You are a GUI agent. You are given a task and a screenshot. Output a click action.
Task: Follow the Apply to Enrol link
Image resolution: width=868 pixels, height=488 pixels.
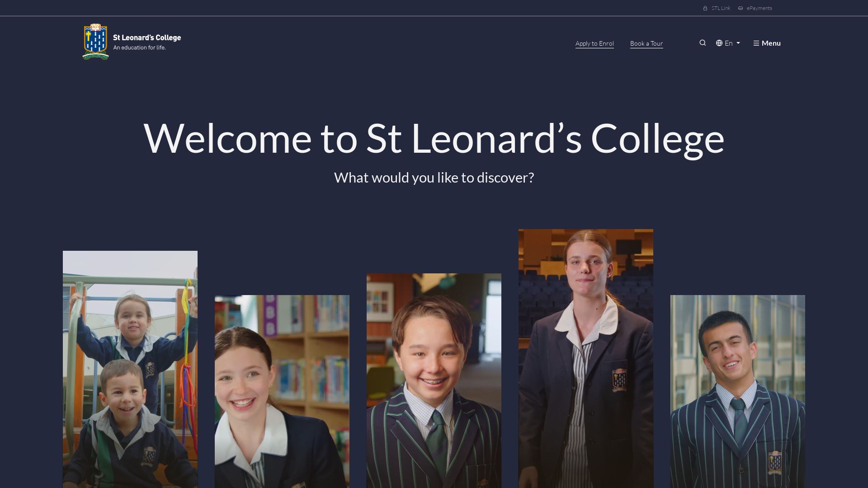(x=594, y=43)
